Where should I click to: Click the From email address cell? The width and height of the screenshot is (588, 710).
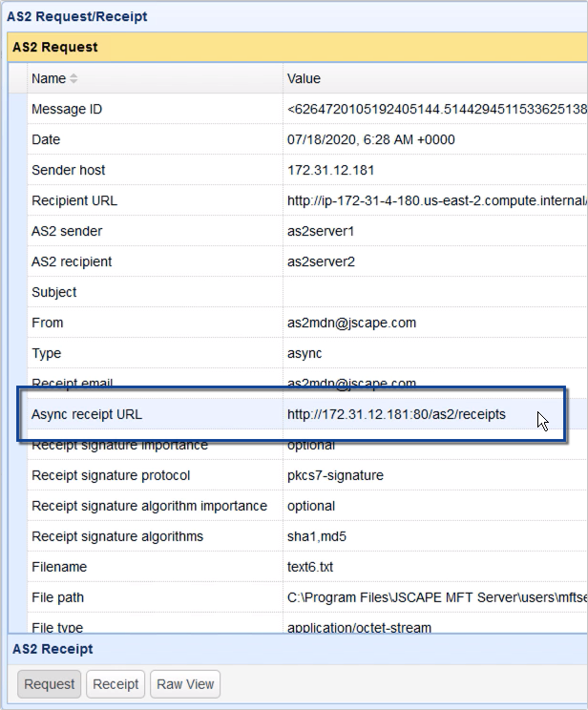point(351,323)
